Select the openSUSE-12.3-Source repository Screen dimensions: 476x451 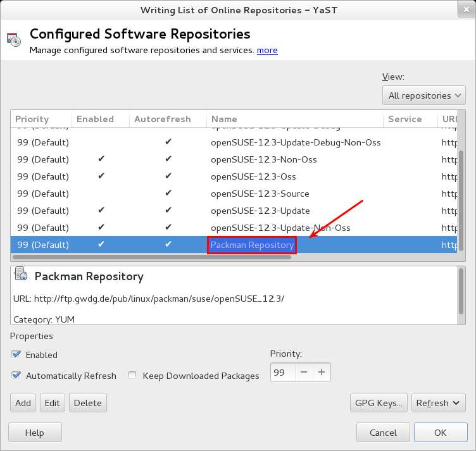pyautogui.click(x=234, y=194)
